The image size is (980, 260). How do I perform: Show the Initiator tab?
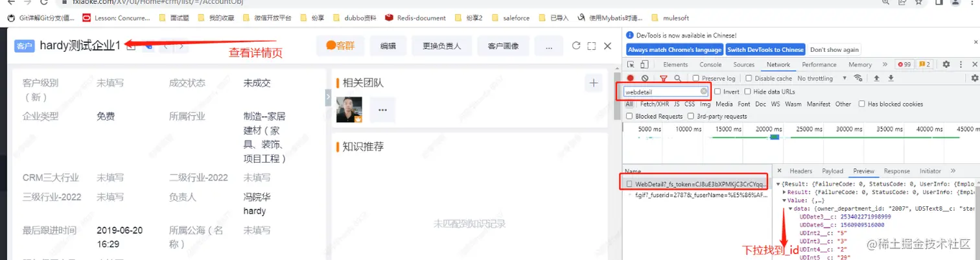point(930,171)
